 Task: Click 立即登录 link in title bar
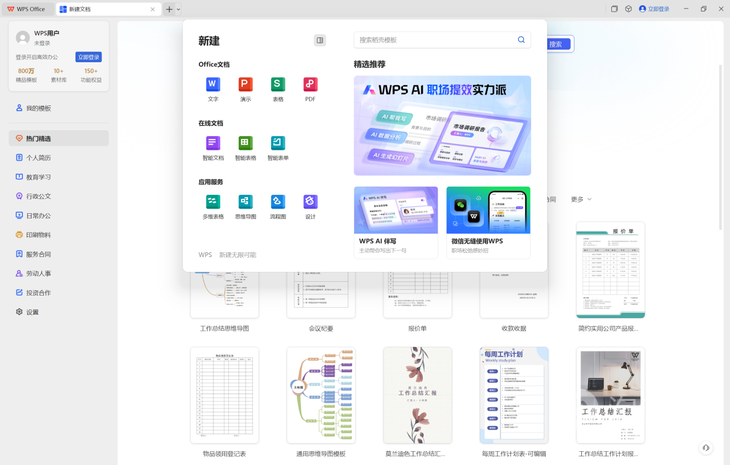point(654,9)
